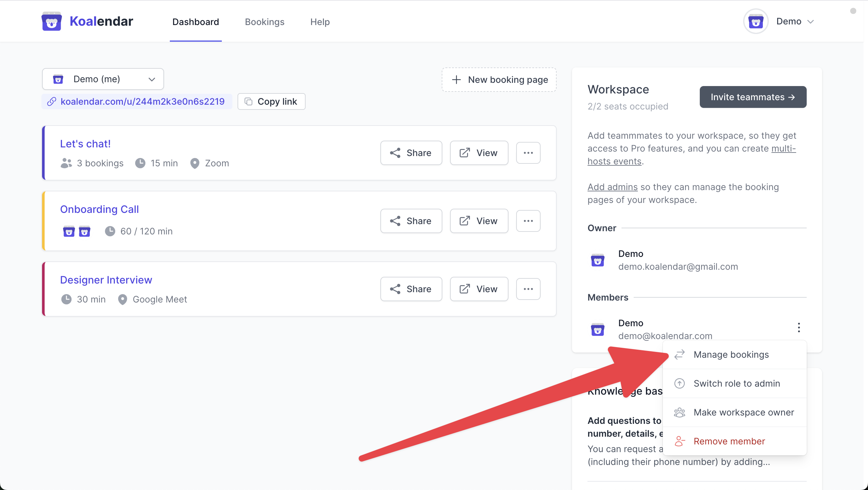The height and width of the screenshot is (490, 868).
Task: Open the Onboarding Call booking page
Action: point(100,209)
